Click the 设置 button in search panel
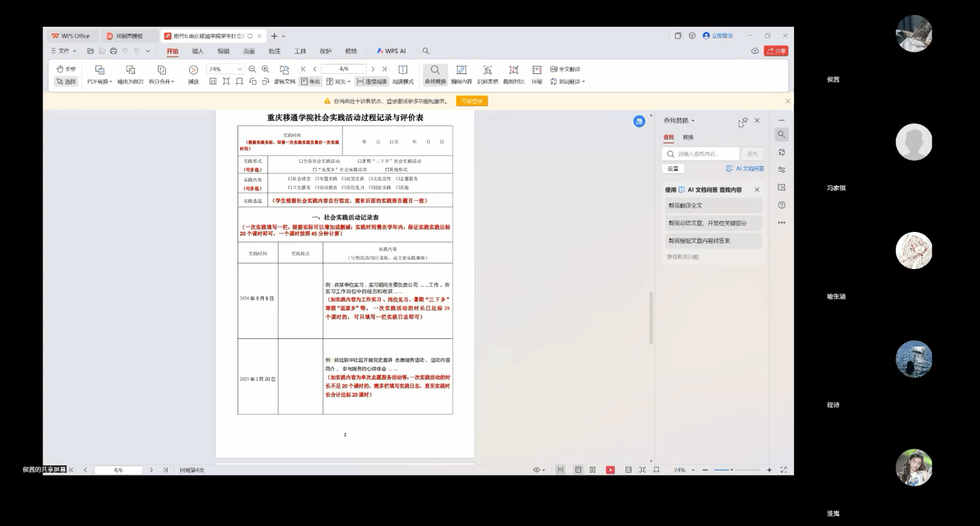Image resolution: width=980 pixels, height=526 pixels. pos(673,169)
